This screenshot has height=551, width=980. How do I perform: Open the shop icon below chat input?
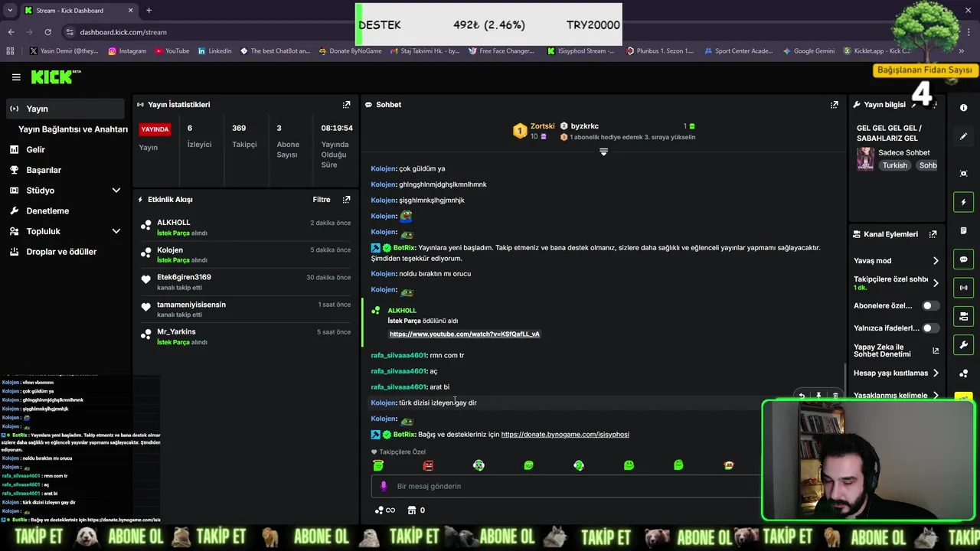click(x=411, y=510)
